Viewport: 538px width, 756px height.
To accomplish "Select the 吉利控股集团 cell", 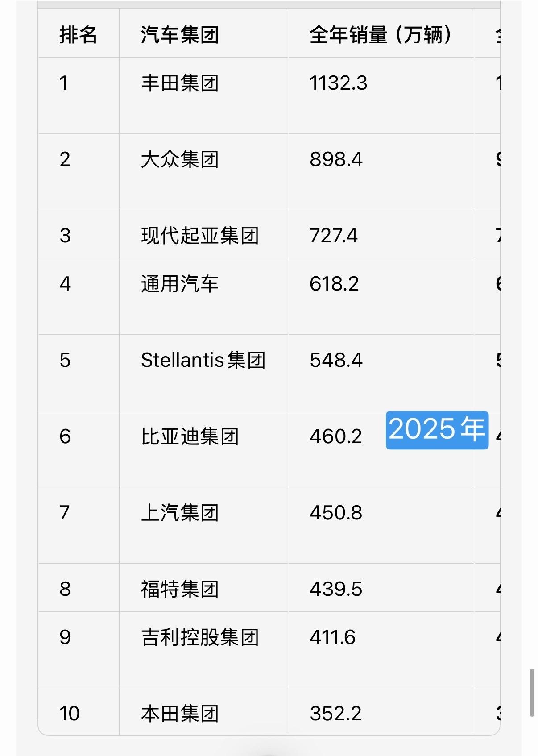I will click(203, 650).
